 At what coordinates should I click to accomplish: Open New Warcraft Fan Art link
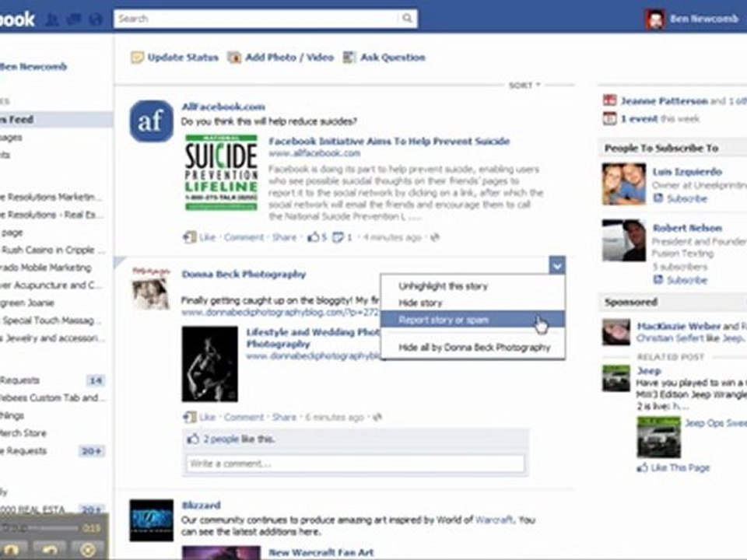pos(321,552)
